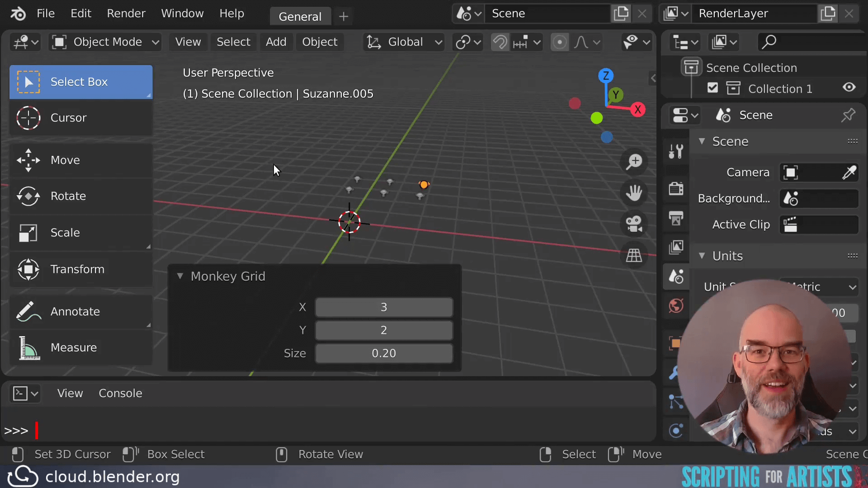Click the X axis on navigation gizmo
The image size is (868, 488).
click(637, 109)
